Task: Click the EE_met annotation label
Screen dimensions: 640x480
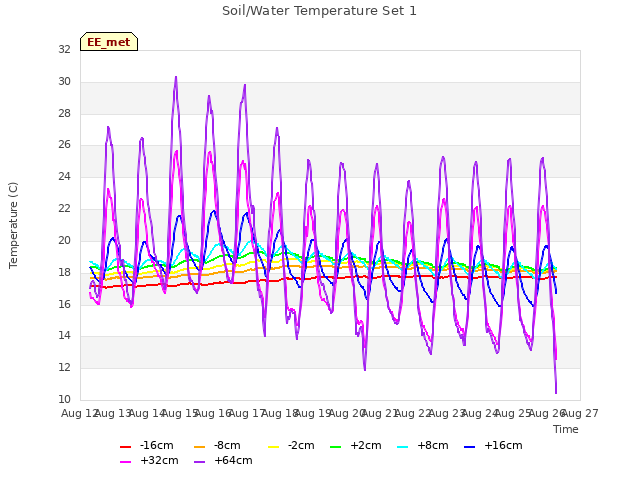Action: (109, 42)
